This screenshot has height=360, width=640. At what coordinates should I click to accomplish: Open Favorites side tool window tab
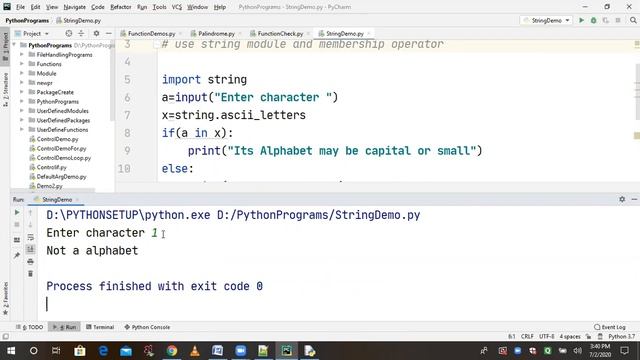point(5,298)
